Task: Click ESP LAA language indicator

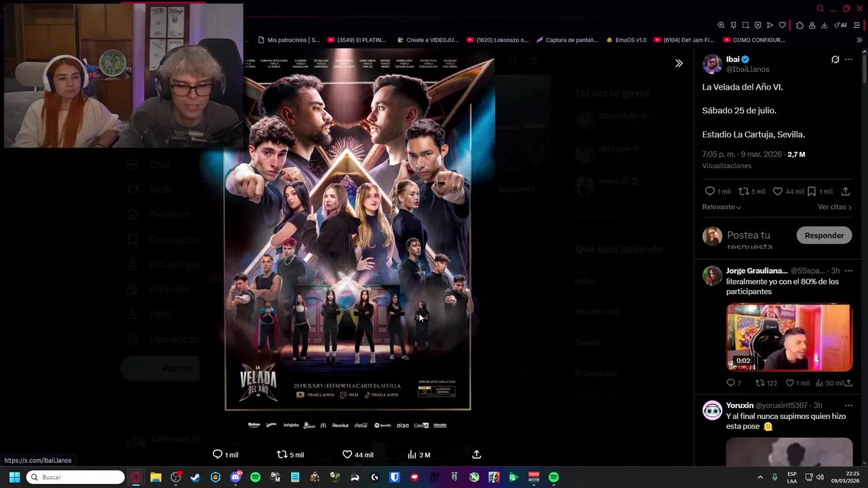Action: (x=792, y=477)
